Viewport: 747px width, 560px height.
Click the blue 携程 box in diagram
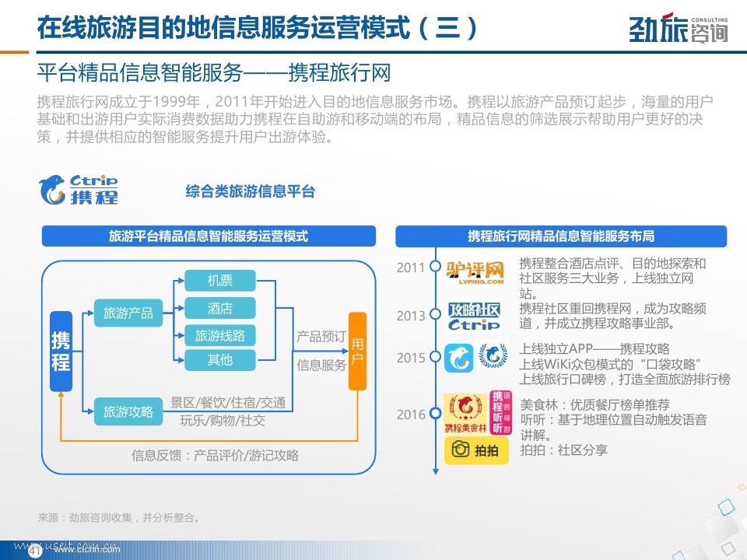(61, 352)
